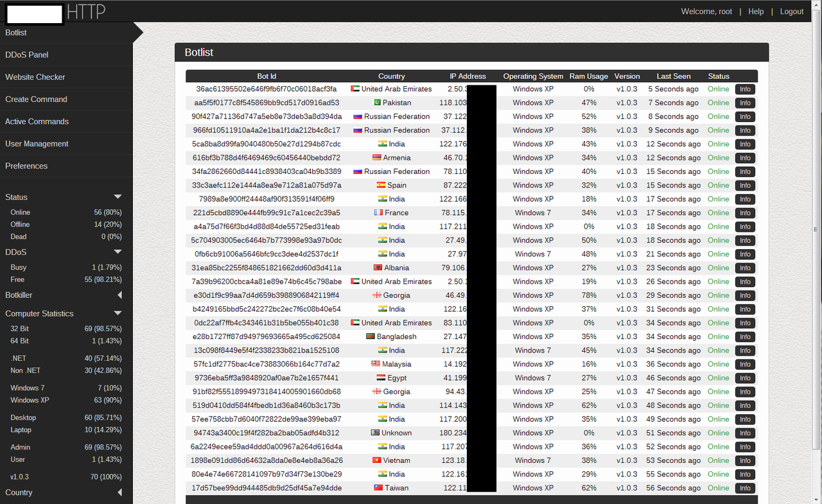Open the DDoS Panel page

click(26, 55)
